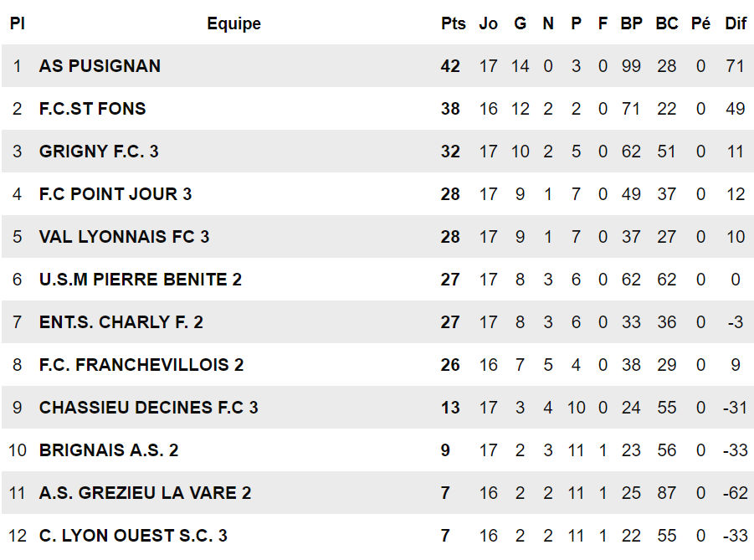Viewport: 754px width, 560px height.
Task: Select U.S.M PIERRE BENITE 2 team
Action: pos(140,280)
